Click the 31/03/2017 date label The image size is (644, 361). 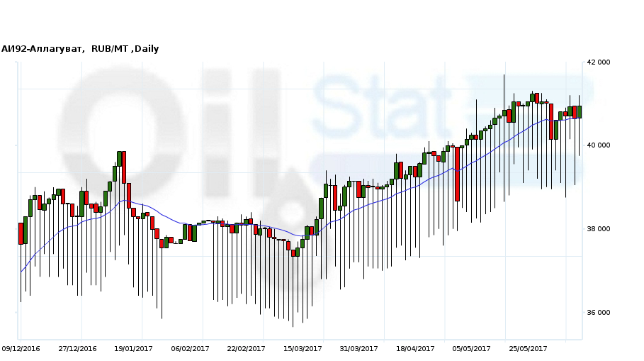point(358,348)
